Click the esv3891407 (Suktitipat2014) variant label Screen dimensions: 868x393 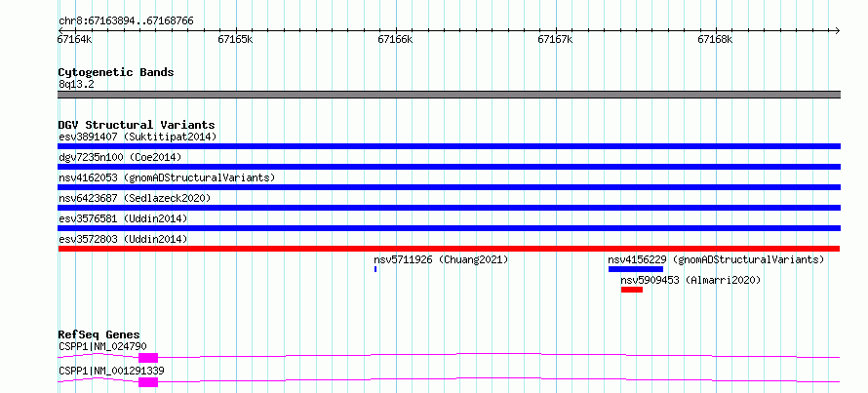[138, 137]
